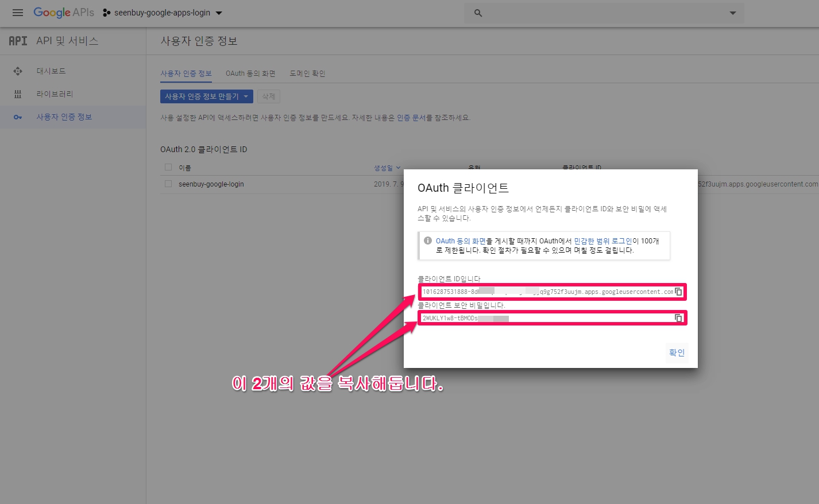Screen dimensions: 819x504
Task: Switch to the 도메인 확인 tab
Action: pyautogui.click(x=307, y=73)
